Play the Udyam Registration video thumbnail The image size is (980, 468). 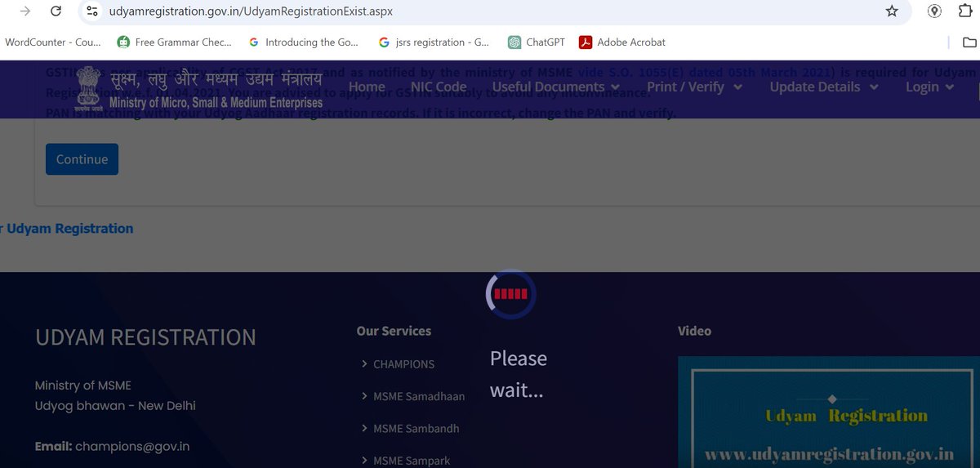pos(829,412)
